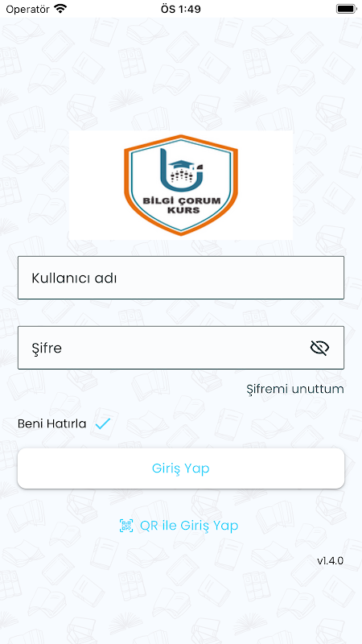
Task: Tap the Operatör carrier label
Action: (27, 9)
